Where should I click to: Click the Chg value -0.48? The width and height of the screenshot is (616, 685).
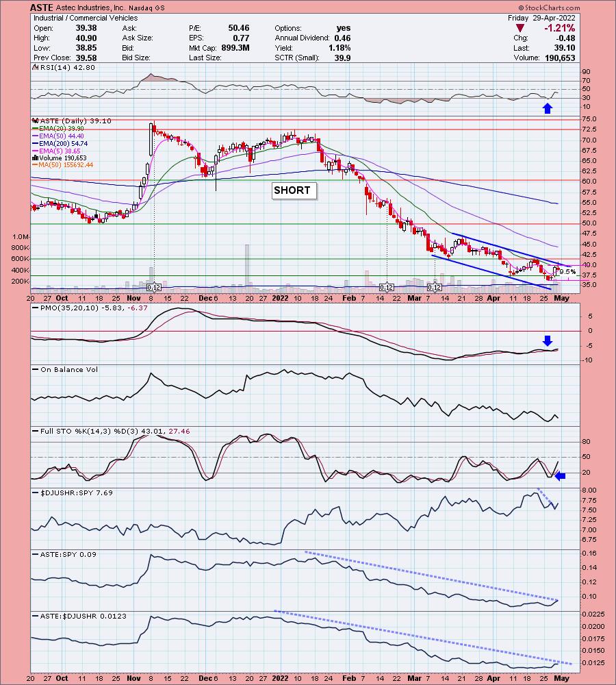(566, 38)
